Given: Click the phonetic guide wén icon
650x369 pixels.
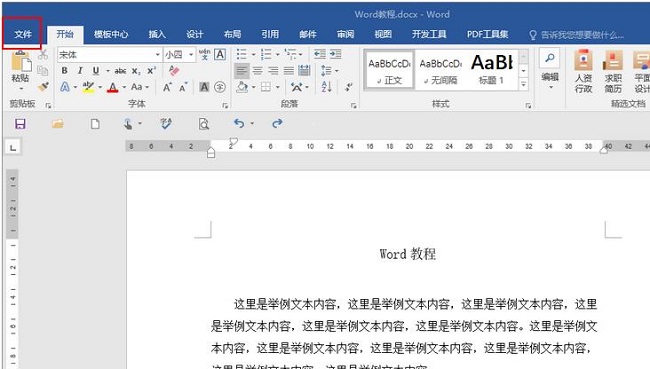Looking at the screenshot, I should 204,54.
